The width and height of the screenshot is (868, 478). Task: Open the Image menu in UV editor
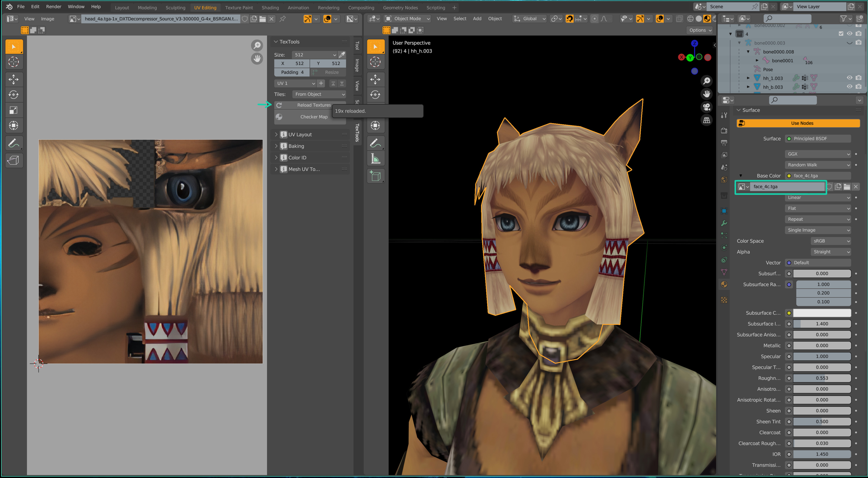(x=47, y=19)
